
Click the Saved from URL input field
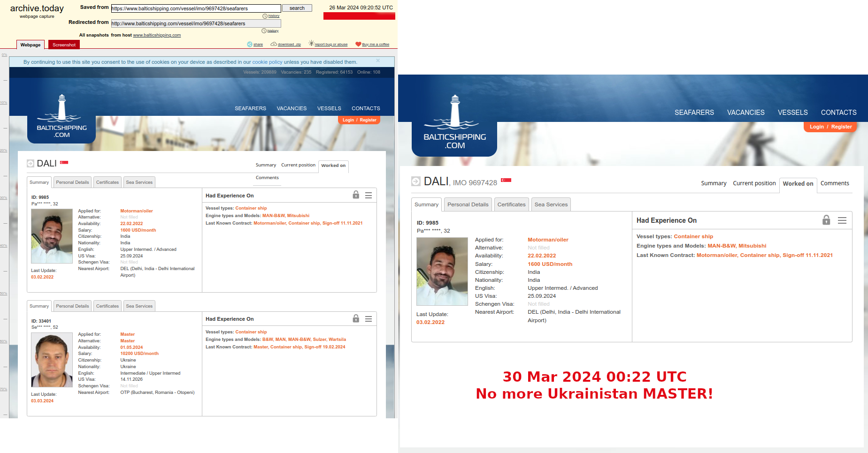(196, 8)
